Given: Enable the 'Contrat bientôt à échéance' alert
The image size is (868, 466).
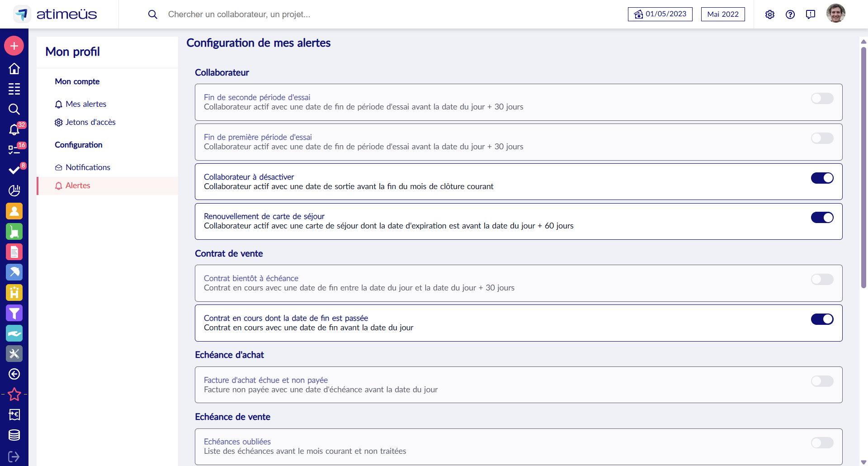Looking at the screenshot, I should click(x=822, y=279).
